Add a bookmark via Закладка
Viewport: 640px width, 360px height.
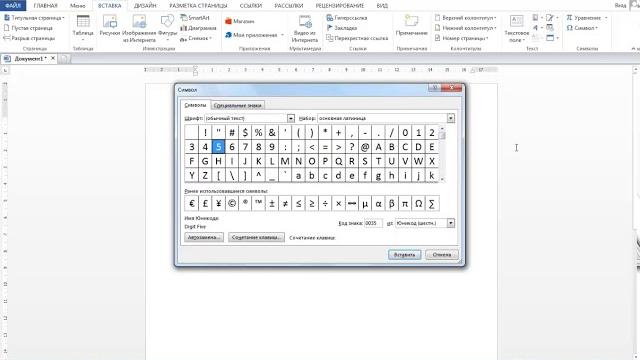point(342,28)
